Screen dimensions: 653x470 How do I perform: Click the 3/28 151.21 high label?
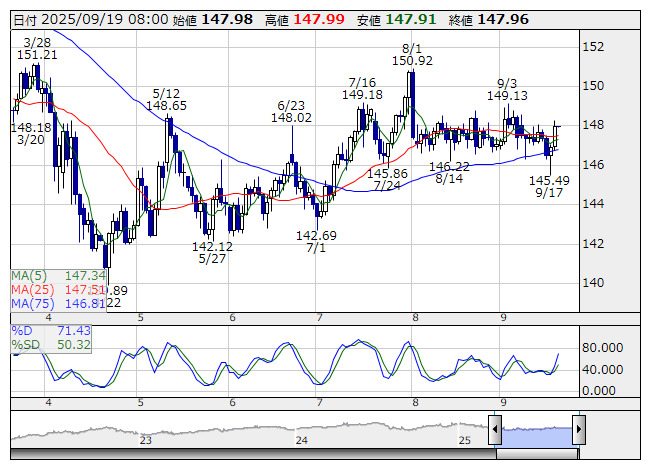(36, 48)
